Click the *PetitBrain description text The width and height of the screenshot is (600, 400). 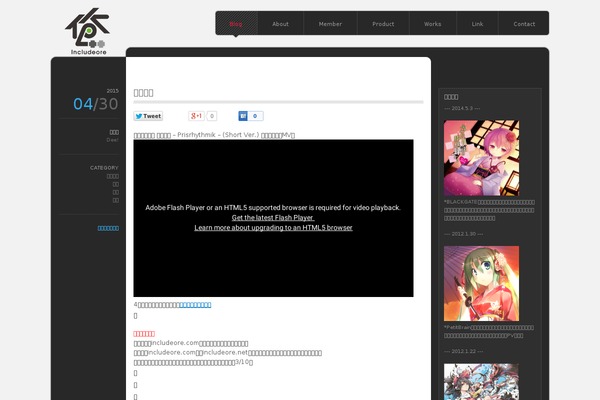tap(489, 331)
